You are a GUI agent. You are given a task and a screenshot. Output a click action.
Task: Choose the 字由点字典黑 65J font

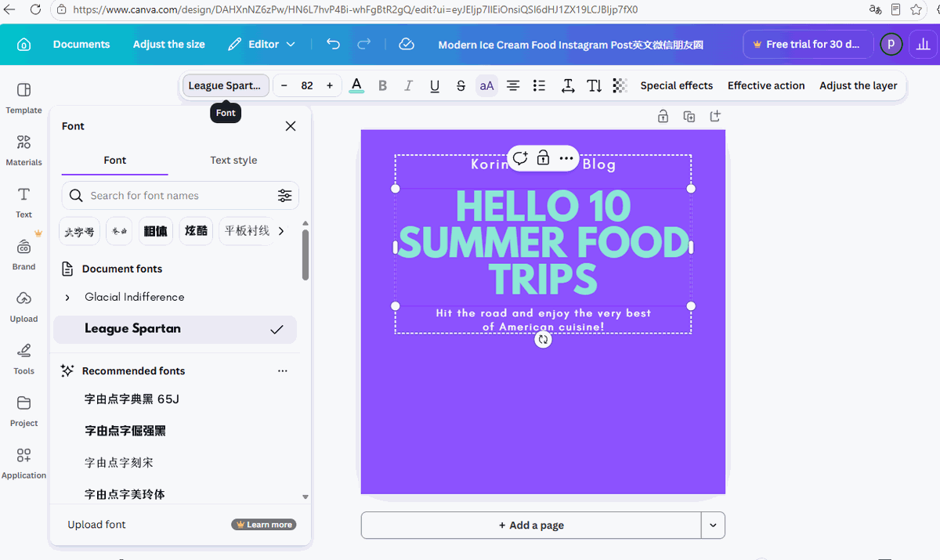(132, 399)
